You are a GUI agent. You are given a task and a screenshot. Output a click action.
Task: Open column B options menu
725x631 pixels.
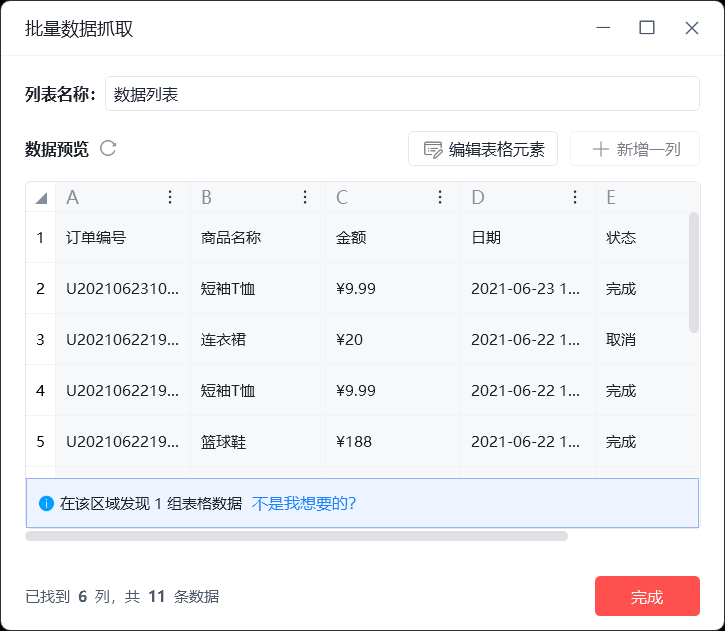(x=305, y=197)
